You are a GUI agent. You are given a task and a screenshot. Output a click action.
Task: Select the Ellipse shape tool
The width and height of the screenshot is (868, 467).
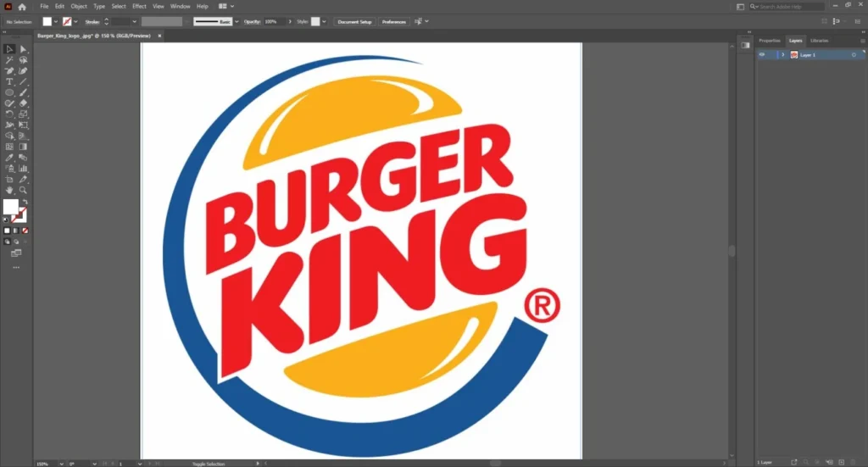[x=9, y=92]
